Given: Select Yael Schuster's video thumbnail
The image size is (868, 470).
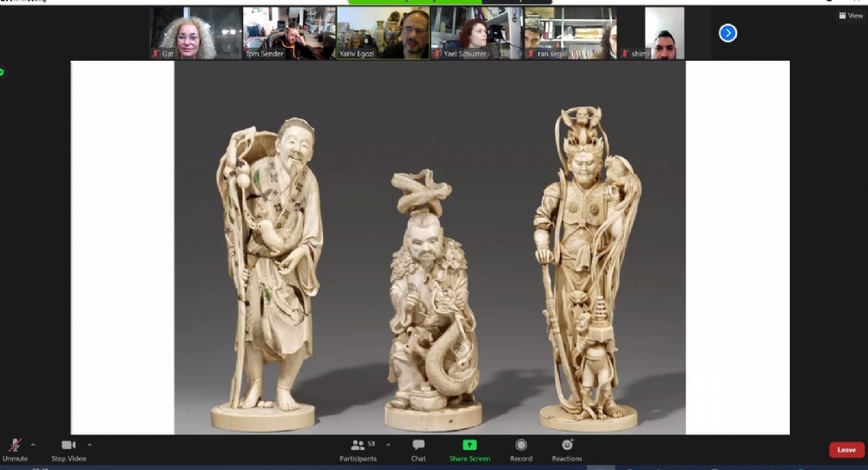Looking at the screenshot, I should [x=477, y=33].
